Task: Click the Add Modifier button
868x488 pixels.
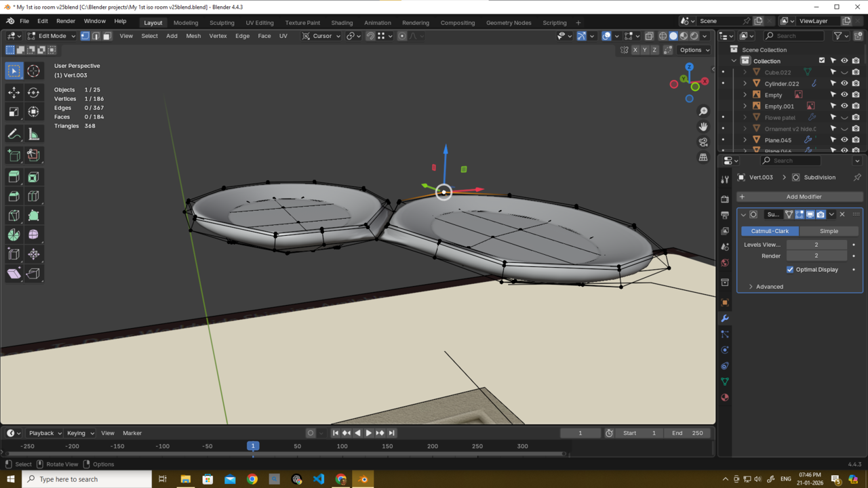Action: 804,197
